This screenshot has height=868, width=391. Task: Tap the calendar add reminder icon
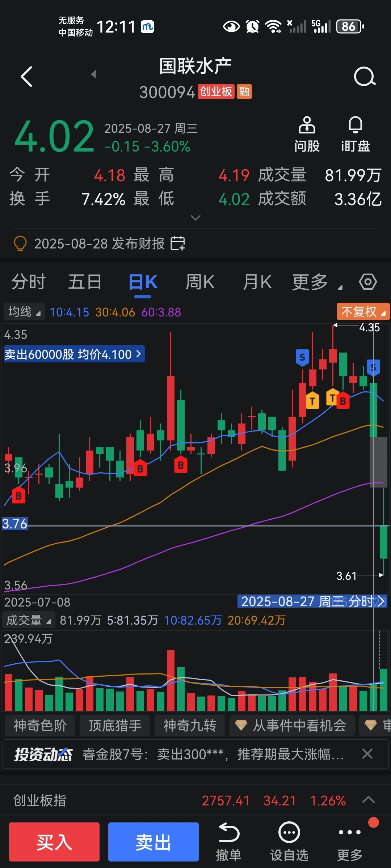coord(178,243)
